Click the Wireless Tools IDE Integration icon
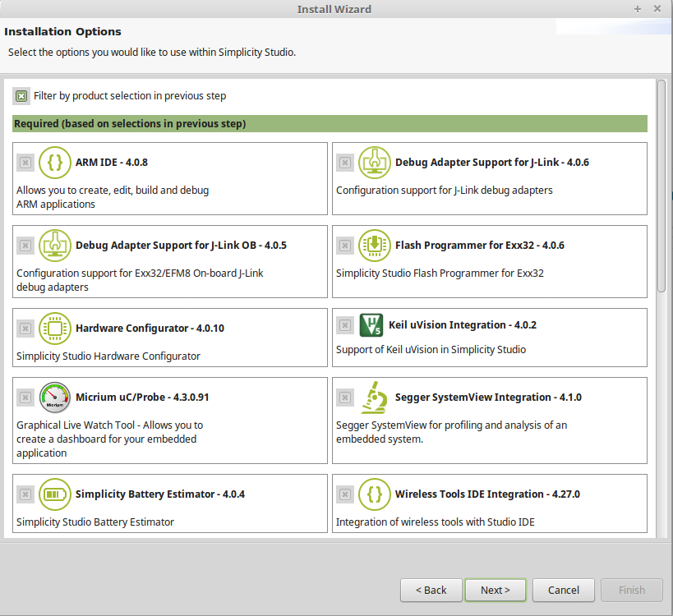 [375, 494]
